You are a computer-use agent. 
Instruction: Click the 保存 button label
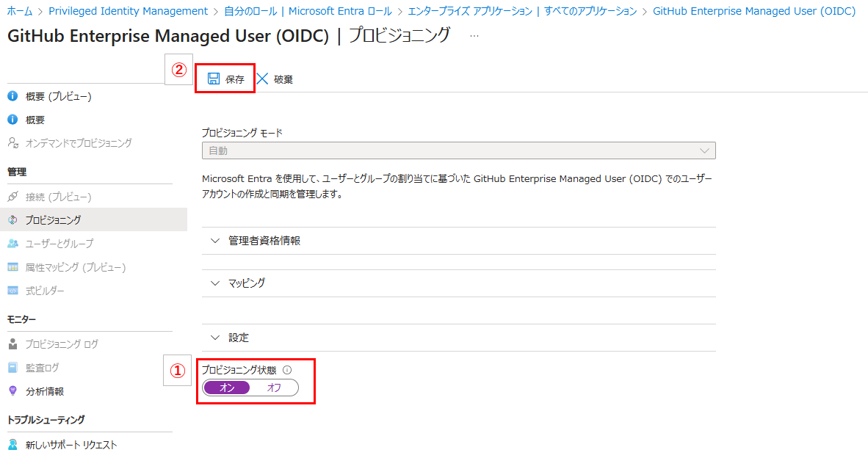coord(235,79)
